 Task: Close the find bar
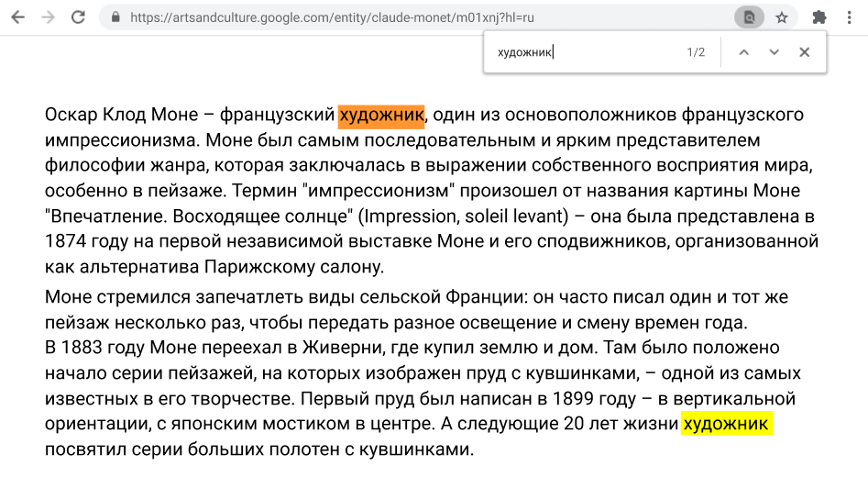click(804, 52)
